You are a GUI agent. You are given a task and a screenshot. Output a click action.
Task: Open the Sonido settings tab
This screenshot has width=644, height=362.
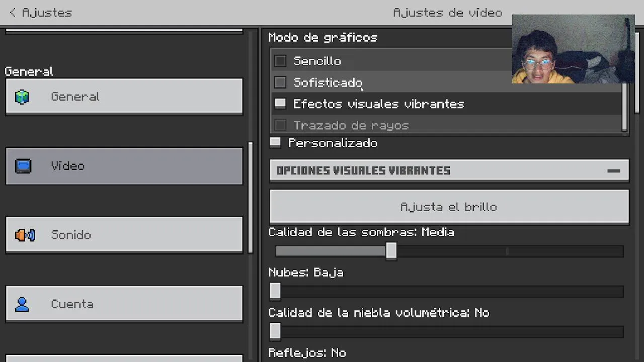124,235
